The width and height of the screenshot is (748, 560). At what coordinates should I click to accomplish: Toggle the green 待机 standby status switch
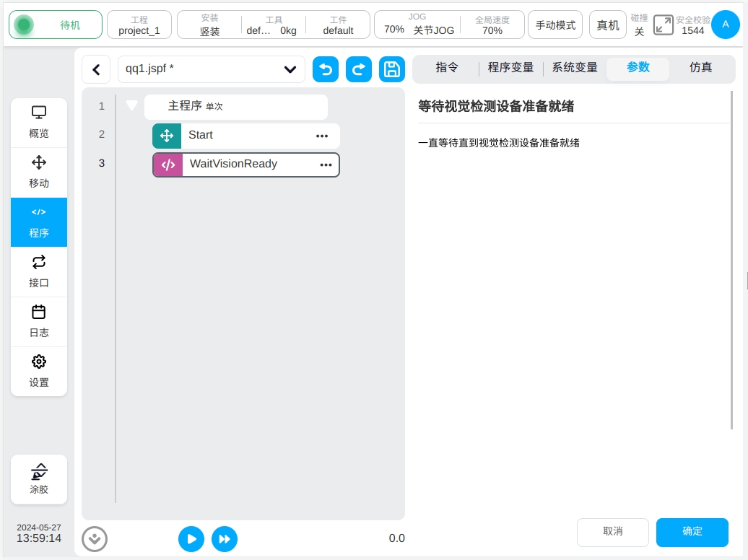[25, 25]
